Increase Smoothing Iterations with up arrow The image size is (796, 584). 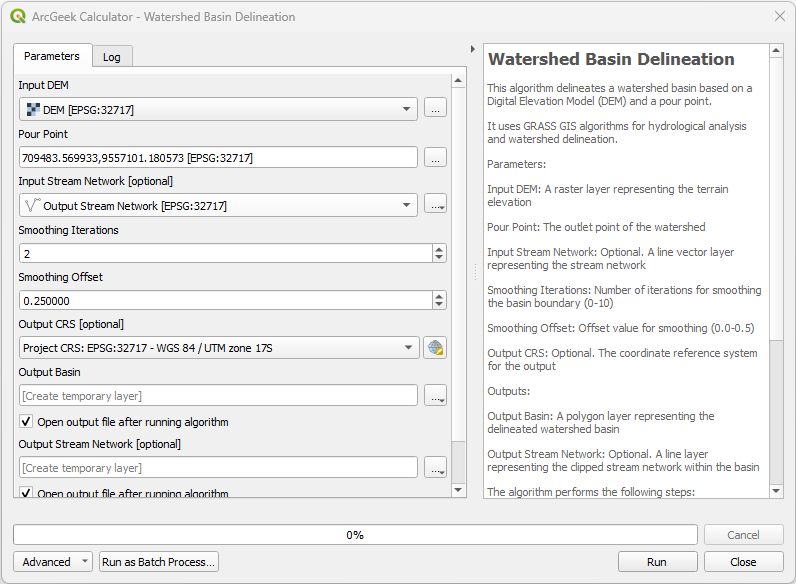point(439,249)
